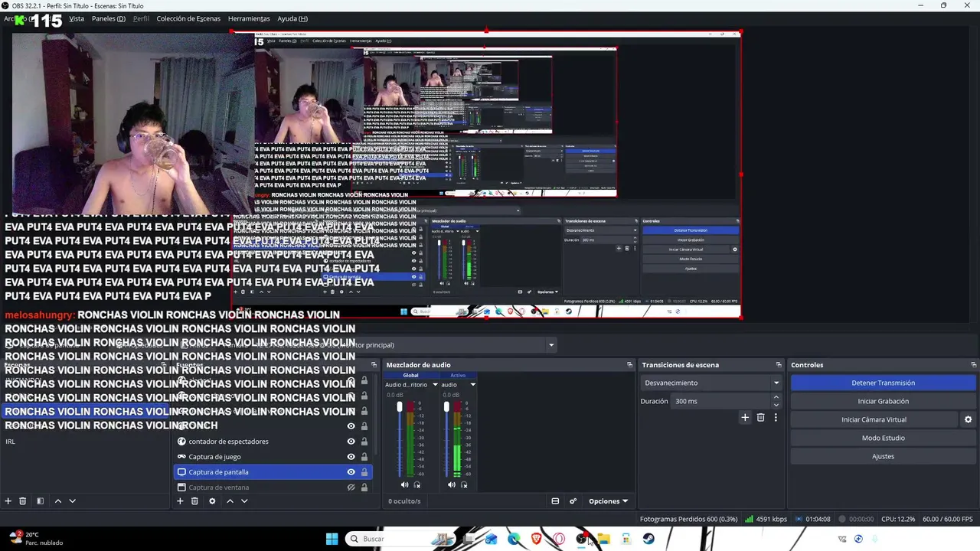Open the Ayuda (H) menu
Image resolution: width=980 pixels, height=551 pixels.
(x=292, y=18)
